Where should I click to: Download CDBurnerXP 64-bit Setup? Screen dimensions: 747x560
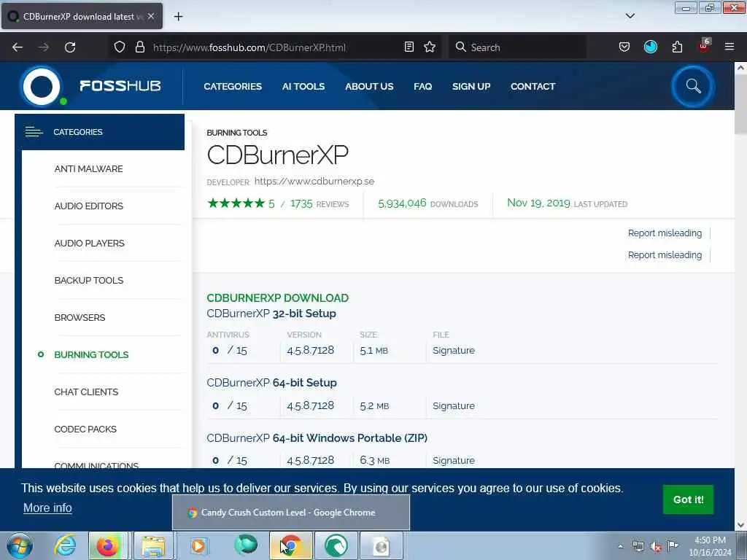tap(271, 382)
